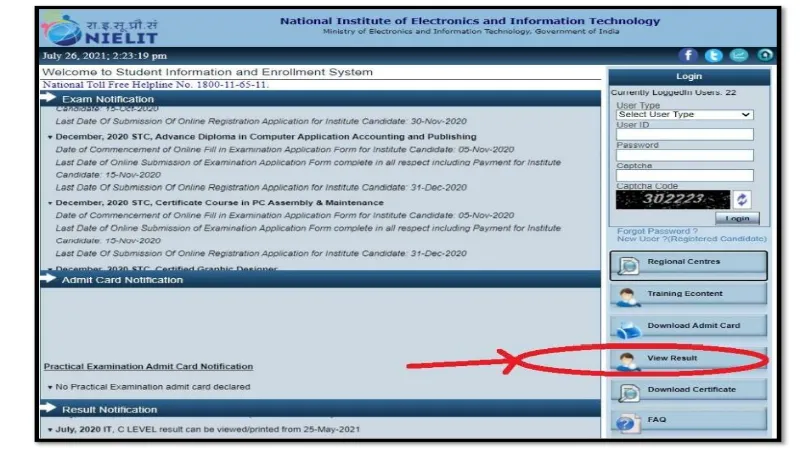Click 'National Institute of Electronics and Information Technology' title

click(470, 21)
